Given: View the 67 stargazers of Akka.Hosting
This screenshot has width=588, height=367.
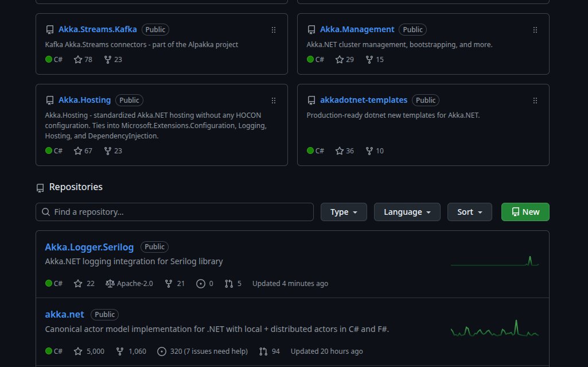Looking at the screenshot, I should tap(83, 150).
